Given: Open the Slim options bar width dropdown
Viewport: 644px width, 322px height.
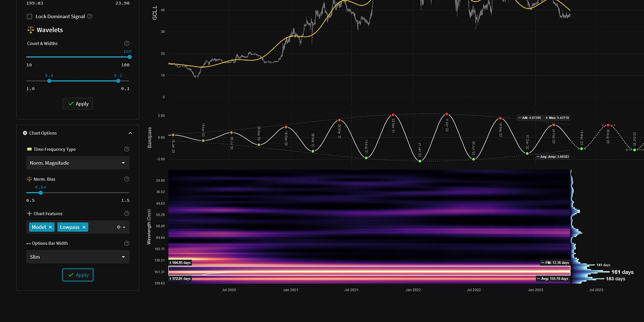Looking at the screenshot, I should click(78, 257).
